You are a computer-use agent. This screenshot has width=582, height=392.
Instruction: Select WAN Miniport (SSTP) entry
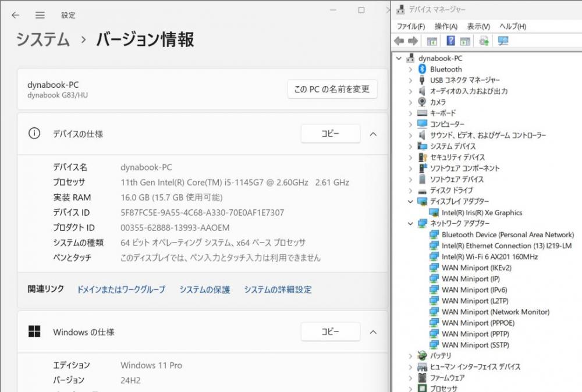pyautogui.click(x=475, y=345)
